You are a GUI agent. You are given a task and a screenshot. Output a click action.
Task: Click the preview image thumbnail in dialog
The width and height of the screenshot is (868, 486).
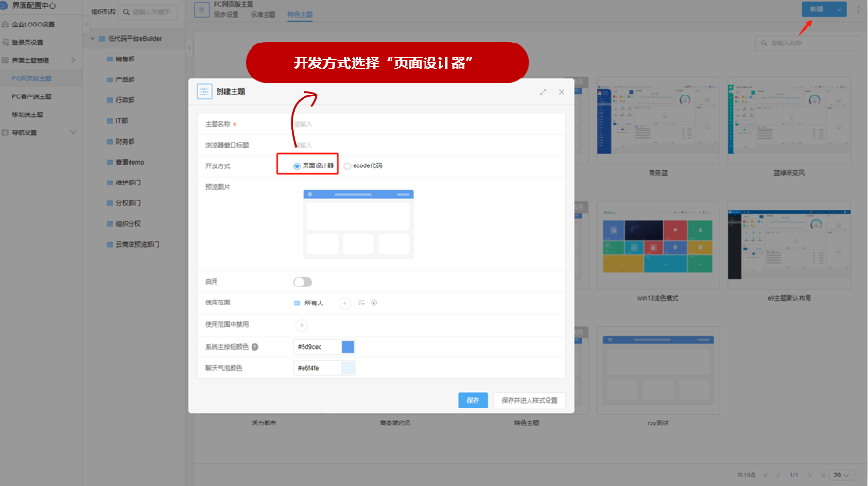pos(358,224)
